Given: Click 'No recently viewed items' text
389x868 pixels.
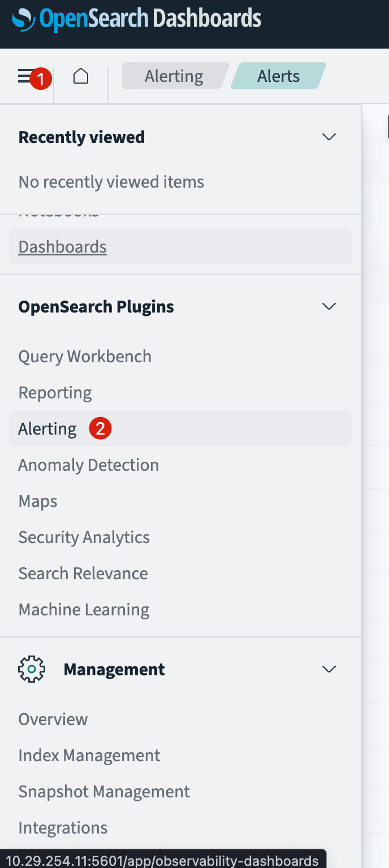Looking at the screenshot, I should [x=111, y=182].
